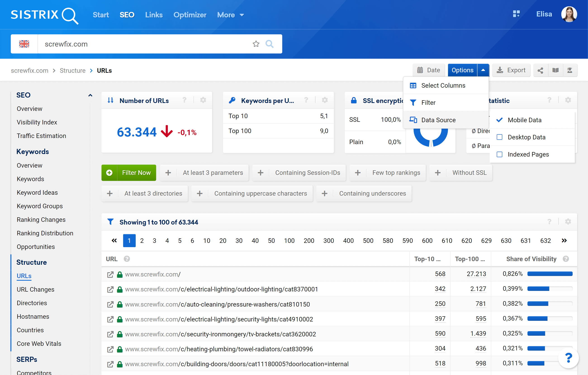Switch to the Optimizer tab
Viewport: 588px width, 375px height.
(190, 15)
